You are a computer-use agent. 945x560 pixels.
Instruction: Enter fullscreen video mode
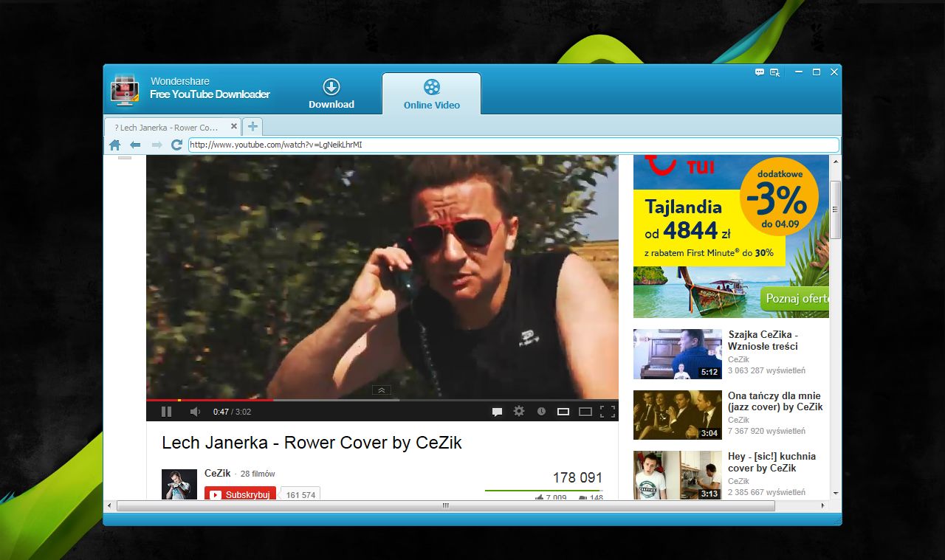click(x=608, y=412)
